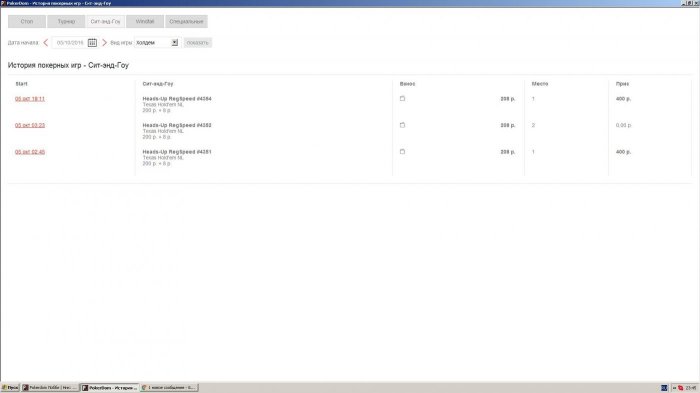Open the 05 окт 02:45 game link
Image resolution: width=700 pixels, height=393 pixels.
(x=30, y=152)
